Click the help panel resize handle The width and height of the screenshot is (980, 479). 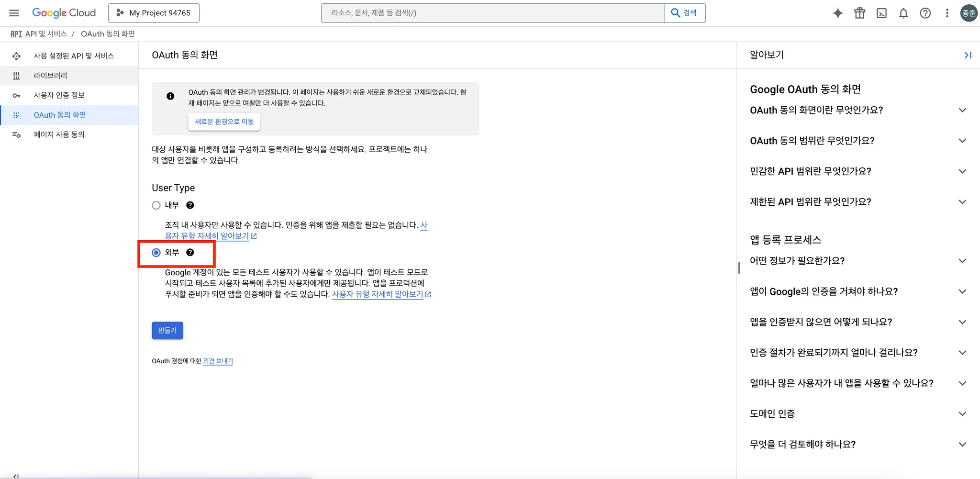point(739,268)
